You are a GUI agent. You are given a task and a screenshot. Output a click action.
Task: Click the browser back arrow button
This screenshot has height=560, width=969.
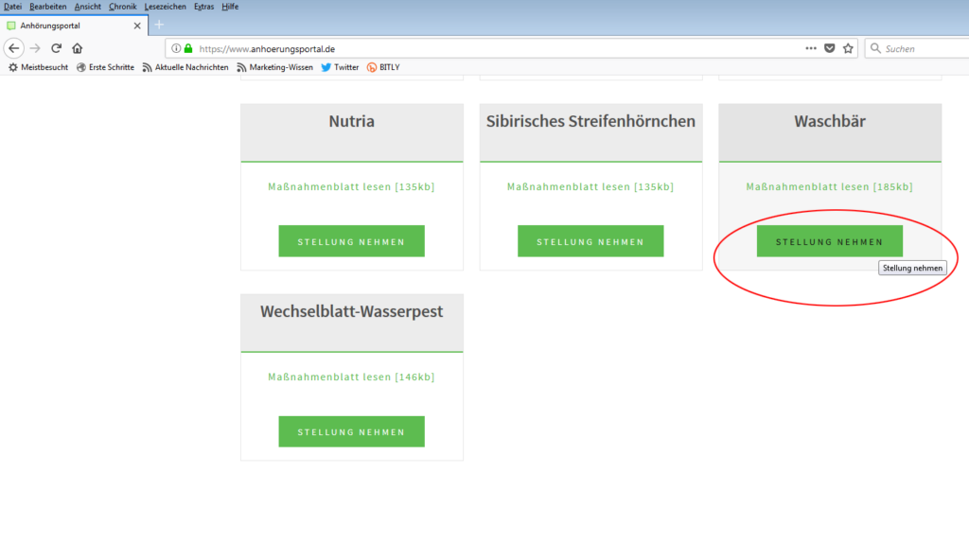coord(14,48)
